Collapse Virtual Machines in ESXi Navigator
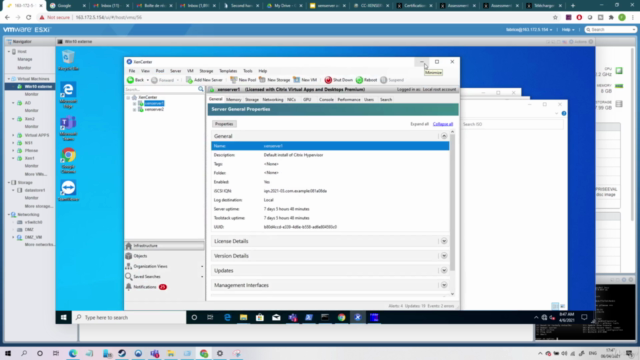The image size is (640, 360). pyautogui.click(x=9, y=79)
